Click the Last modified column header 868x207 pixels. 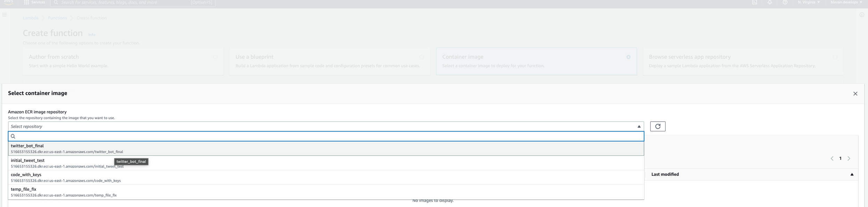pyautogui.click(x=665, y=174)
